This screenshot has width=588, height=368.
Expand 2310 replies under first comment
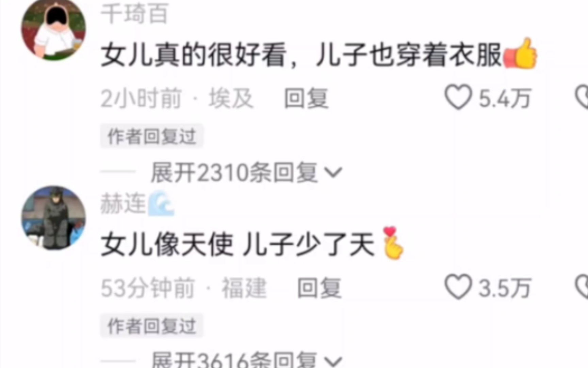point(246,172)
